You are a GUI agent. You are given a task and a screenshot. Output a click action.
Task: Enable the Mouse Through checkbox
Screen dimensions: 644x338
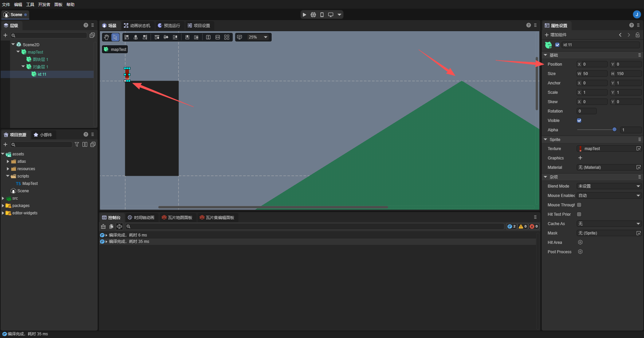point(579,205)
